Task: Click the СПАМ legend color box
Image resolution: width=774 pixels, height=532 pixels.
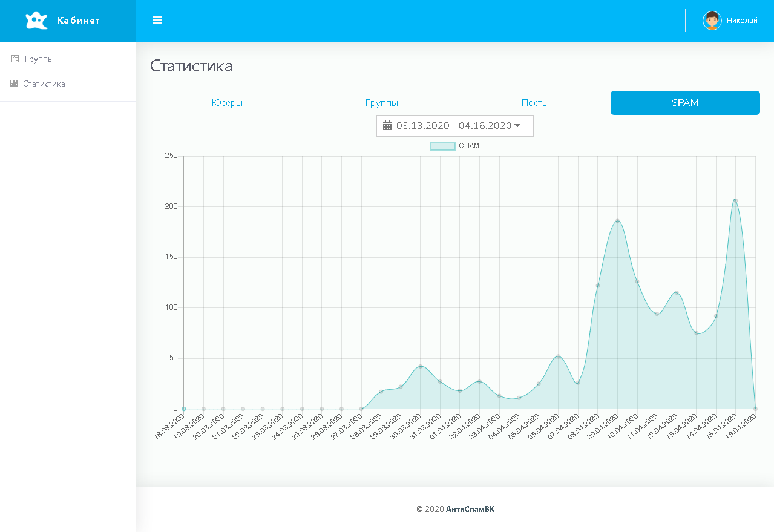Action: click(442, 146)
